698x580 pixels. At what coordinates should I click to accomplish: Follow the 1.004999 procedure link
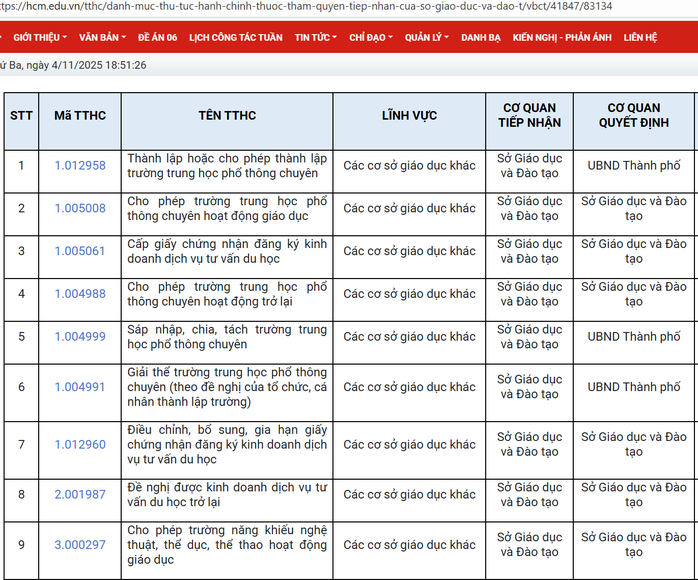point(80,337)
